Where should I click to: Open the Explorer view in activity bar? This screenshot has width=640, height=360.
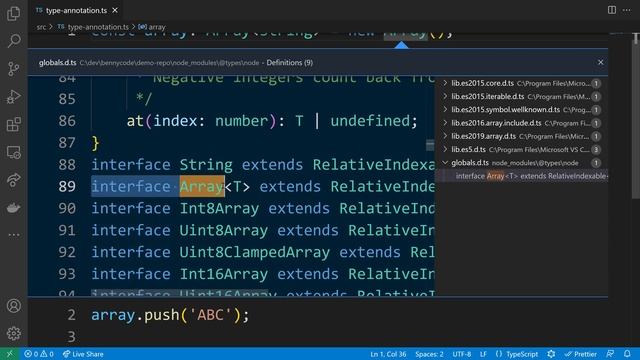(x=13, y=13)
